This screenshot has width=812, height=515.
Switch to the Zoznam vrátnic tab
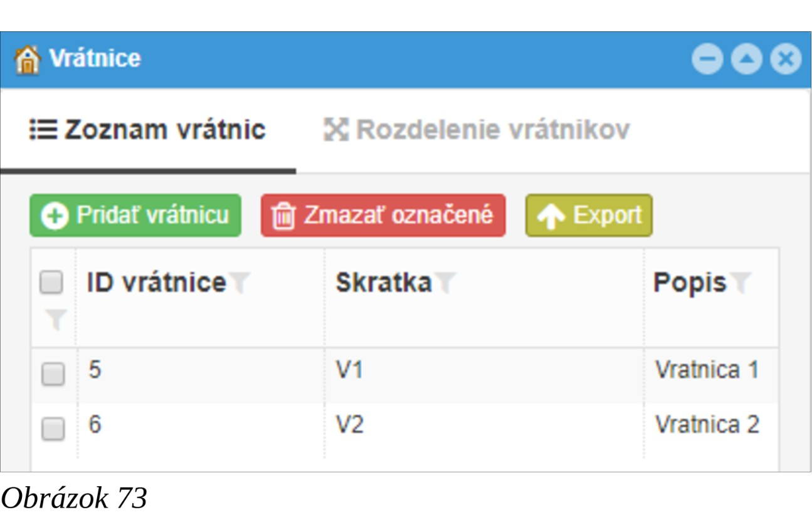tap(149, 130)
